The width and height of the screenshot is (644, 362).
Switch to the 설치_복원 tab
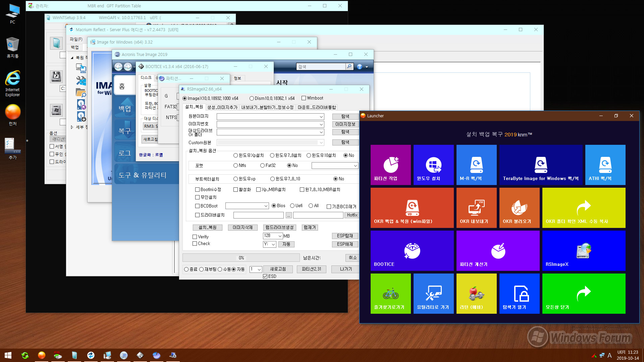[194, 107]
